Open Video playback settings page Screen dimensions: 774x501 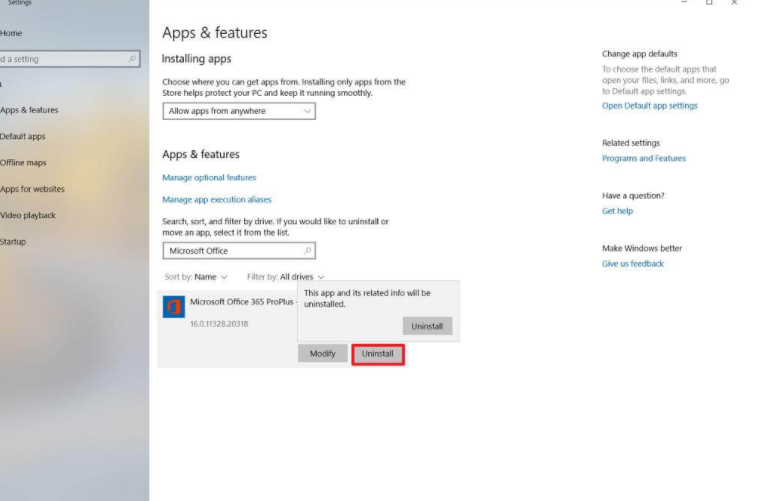[28, 215]
